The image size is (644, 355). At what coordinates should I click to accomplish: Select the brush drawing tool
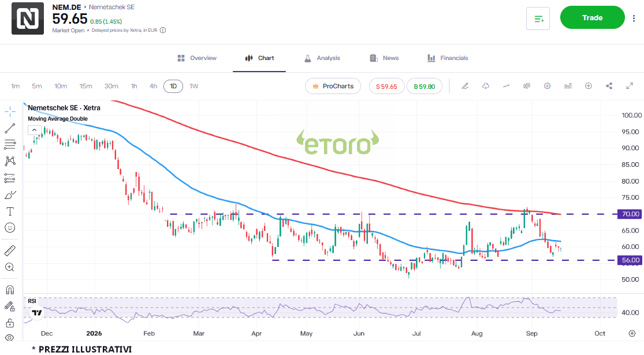tap(10, 195)
